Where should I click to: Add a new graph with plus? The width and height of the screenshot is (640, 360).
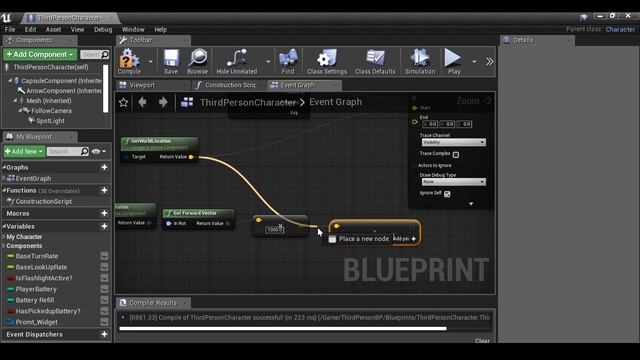pyautogui.click(x=104, y=167)
